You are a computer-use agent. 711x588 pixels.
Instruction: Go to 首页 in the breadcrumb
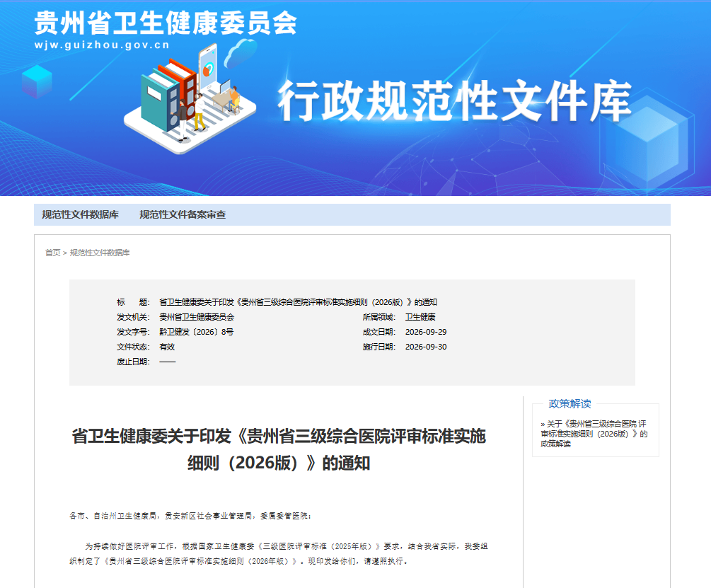(52, 253)
